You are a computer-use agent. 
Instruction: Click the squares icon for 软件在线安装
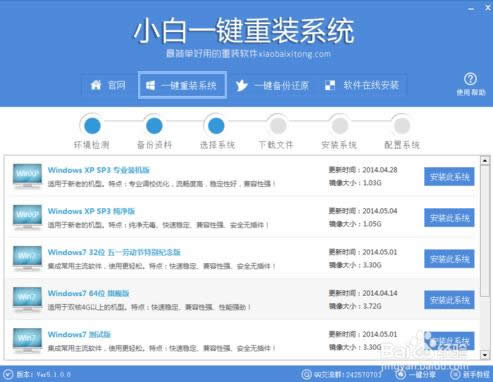(x=330, y=85)
